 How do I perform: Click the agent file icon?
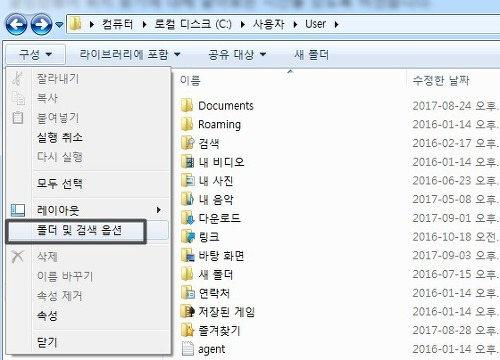point(188,349)
